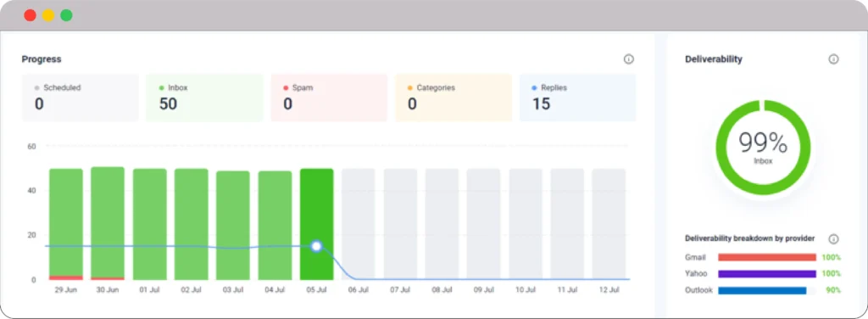The height and width of the screenshot is (319, 868).
Task: Click the grey 06 Jul bar
Action: (x=359, y=224)
